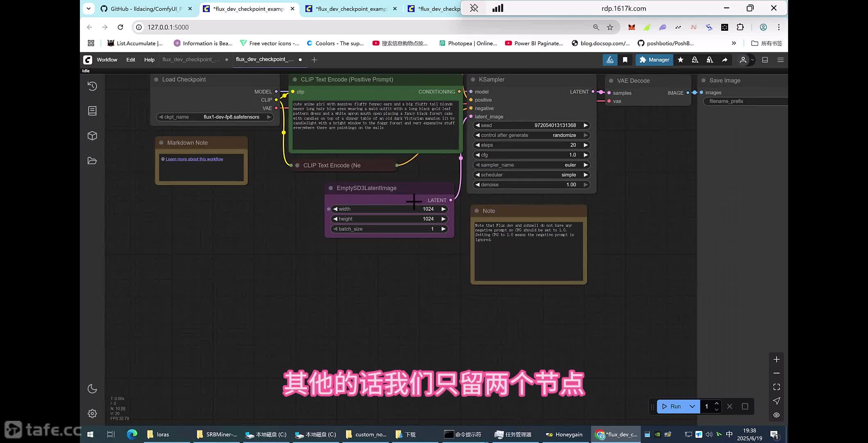The width and height of the screenshot is (868, 443).
Task: Open the Help menu
Action: click(x=149, y=60)
